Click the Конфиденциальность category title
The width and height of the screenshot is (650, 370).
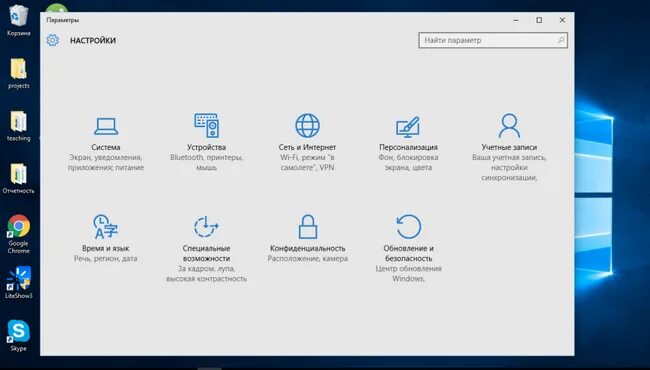pyautogui.click(x=308, y=248)
